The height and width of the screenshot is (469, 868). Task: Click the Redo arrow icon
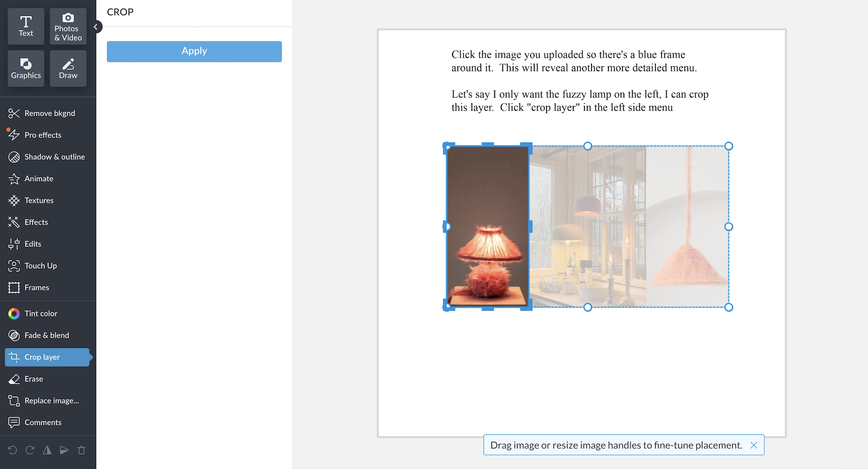click(30, 450)
